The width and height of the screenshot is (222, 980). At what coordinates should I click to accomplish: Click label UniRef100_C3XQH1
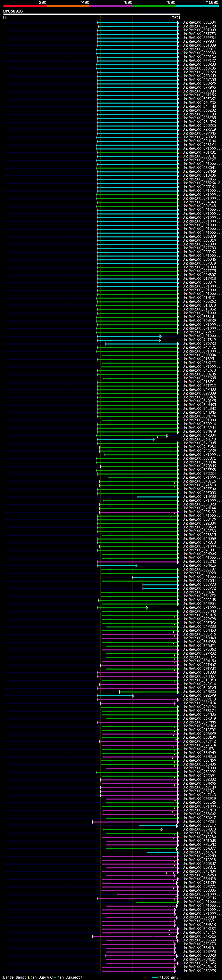199,168
